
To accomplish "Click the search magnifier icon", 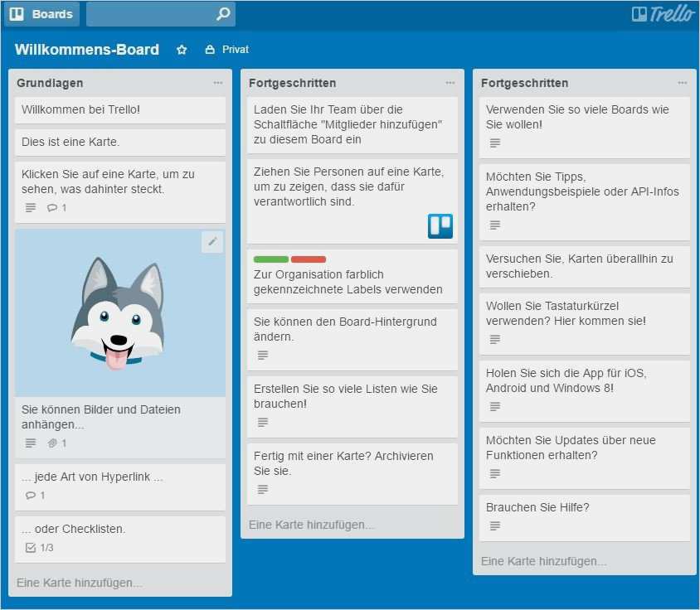I will (x=223, y=14).
